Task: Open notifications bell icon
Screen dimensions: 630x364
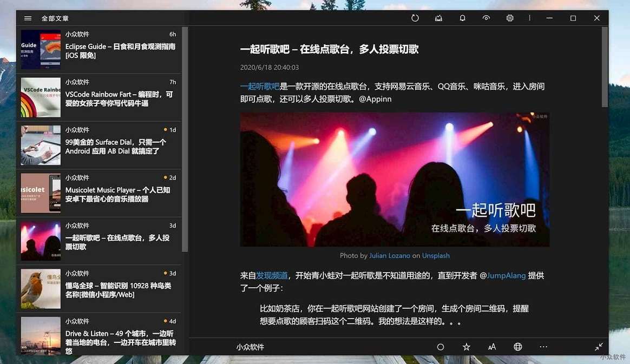Action: pyautogui.click(x=462, y=18)
